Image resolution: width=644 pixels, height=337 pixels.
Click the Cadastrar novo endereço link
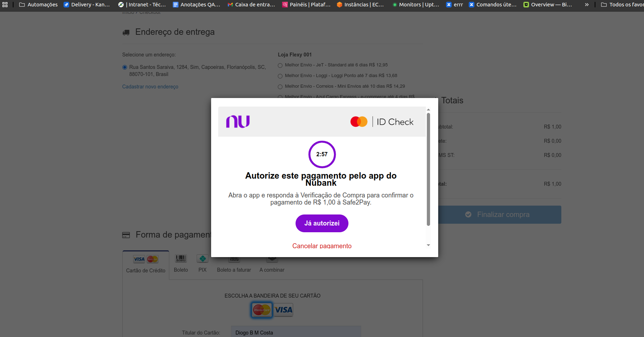click(150, 87)
